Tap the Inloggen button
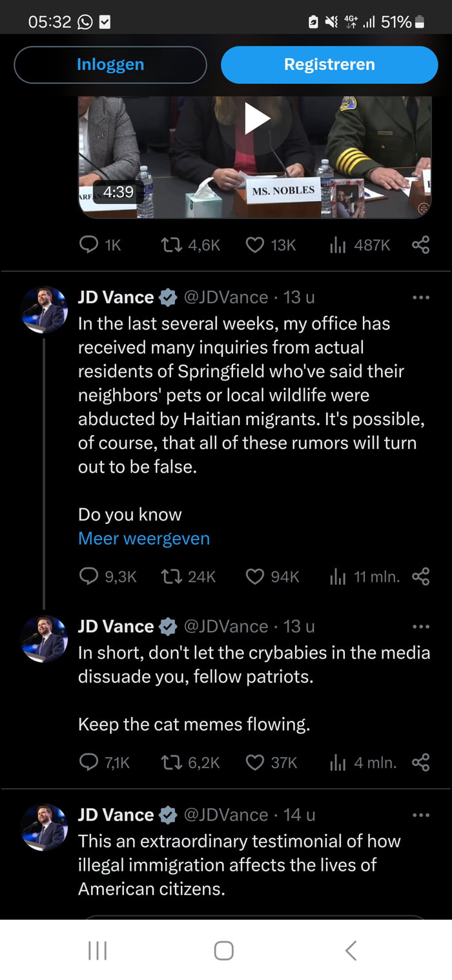452x980 pixels. click(x=110, y=65)
